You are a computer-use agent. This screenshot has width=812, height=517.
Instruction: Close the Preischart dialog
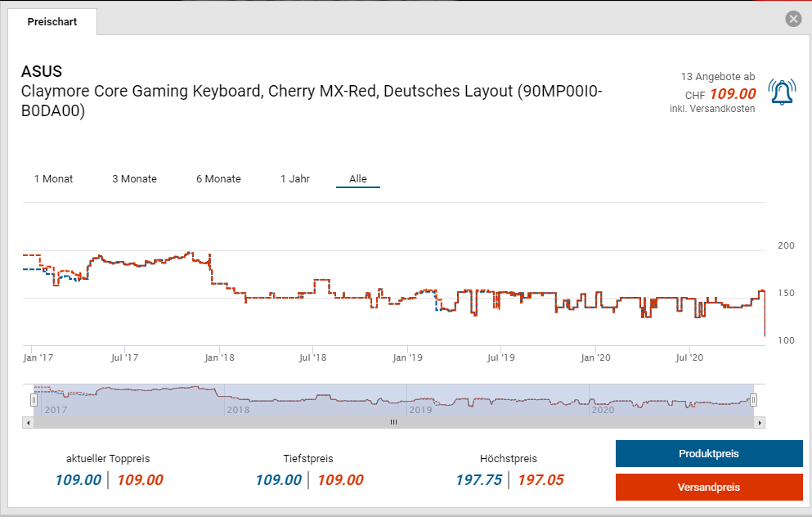(x=792, y=20)
